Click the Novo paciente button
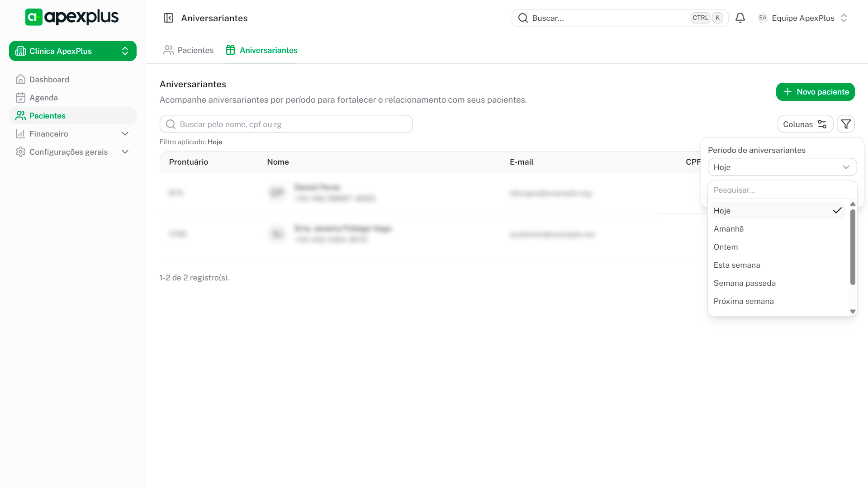 [815, 92]
